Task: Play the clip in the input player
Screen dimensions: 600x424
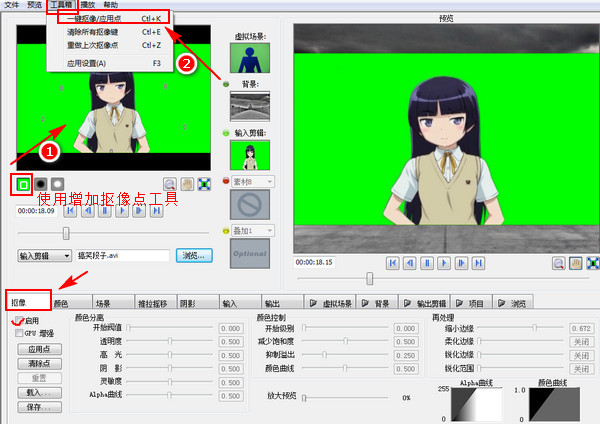Action: [x=122, y=211]
